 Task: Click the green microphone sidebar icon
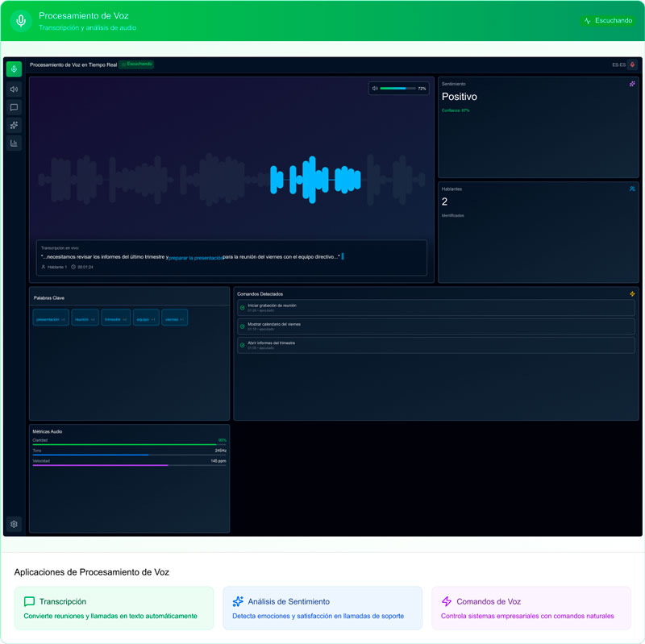point(14,69)
